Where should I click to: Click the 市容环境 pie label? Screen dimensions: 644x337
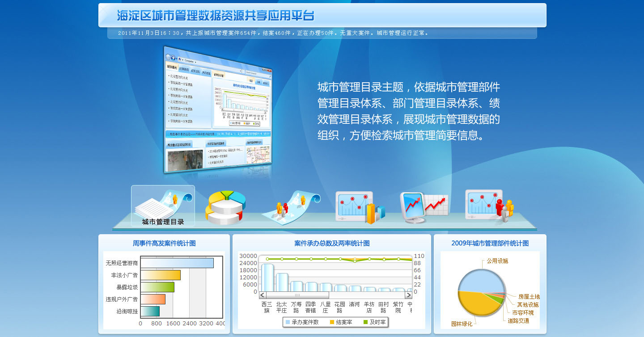[x=523, y=313]
